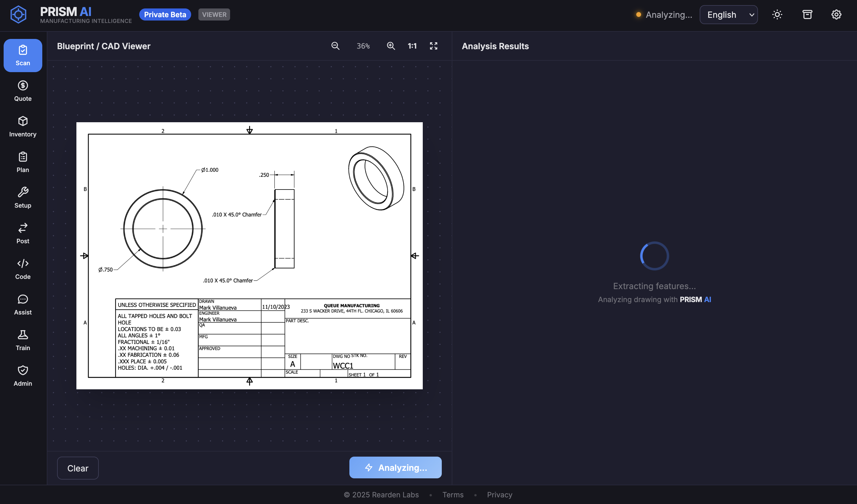Expand the viewer to fullscreen
Screen dimensions: 857x504
point(433,46)
